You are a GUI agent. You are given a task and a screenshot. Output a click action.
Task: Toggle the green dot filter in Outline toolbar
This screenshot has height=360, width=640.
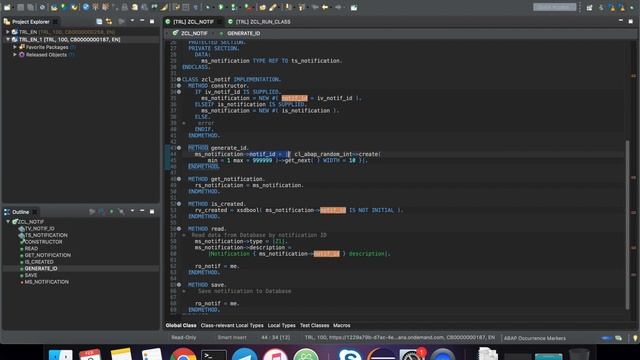point(111,211)
